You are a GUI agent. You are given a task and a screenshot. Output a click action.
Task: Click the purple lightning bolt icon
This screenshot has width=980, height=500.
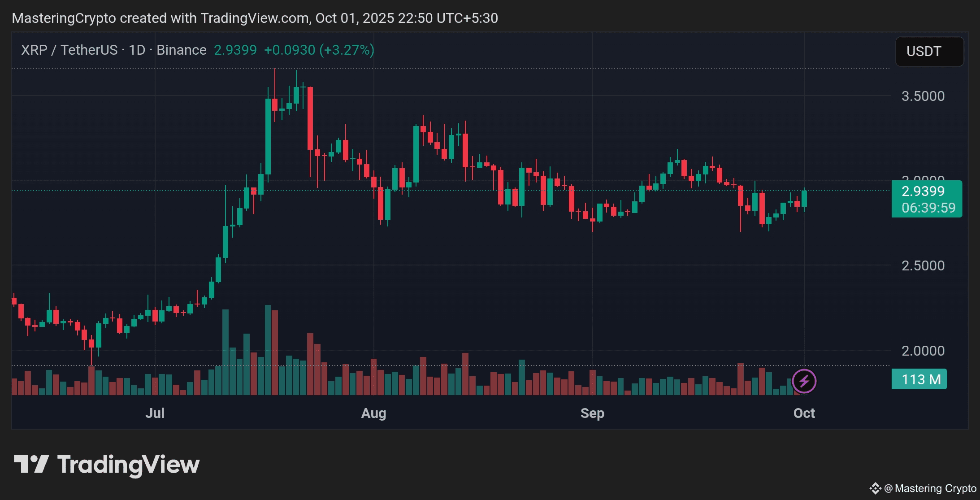[x=804, y=382]
